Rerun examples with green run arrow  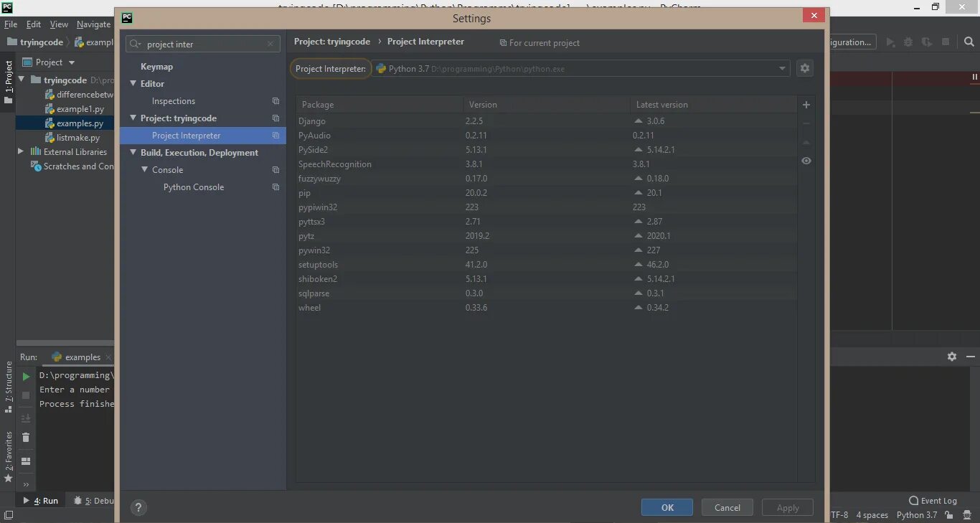(x=26, y=376)
